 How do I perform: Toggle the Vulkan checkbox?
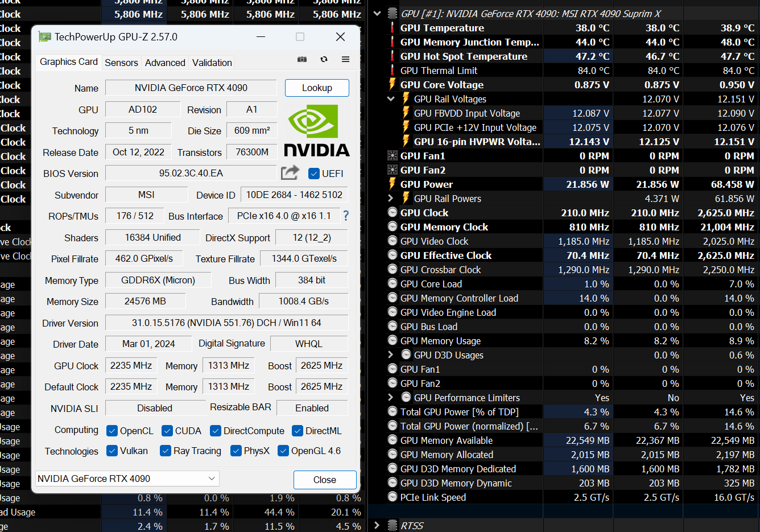112,451
